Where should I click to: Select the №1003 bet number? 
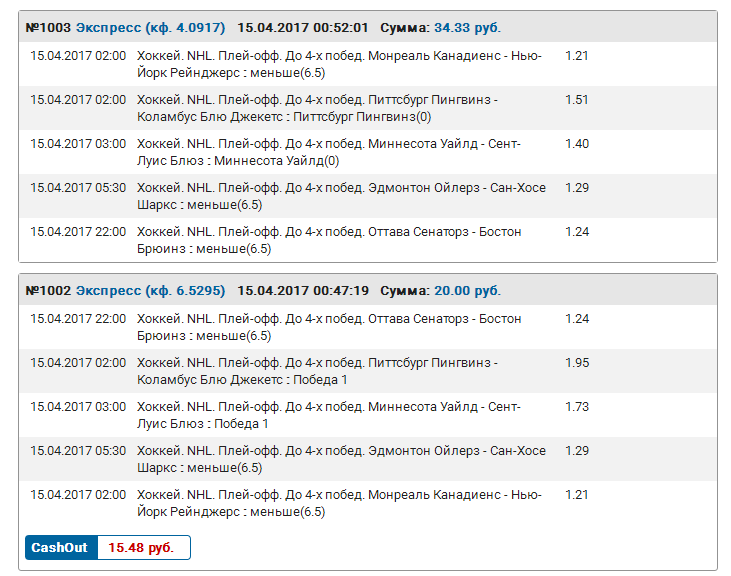click(x=48, y=27)
